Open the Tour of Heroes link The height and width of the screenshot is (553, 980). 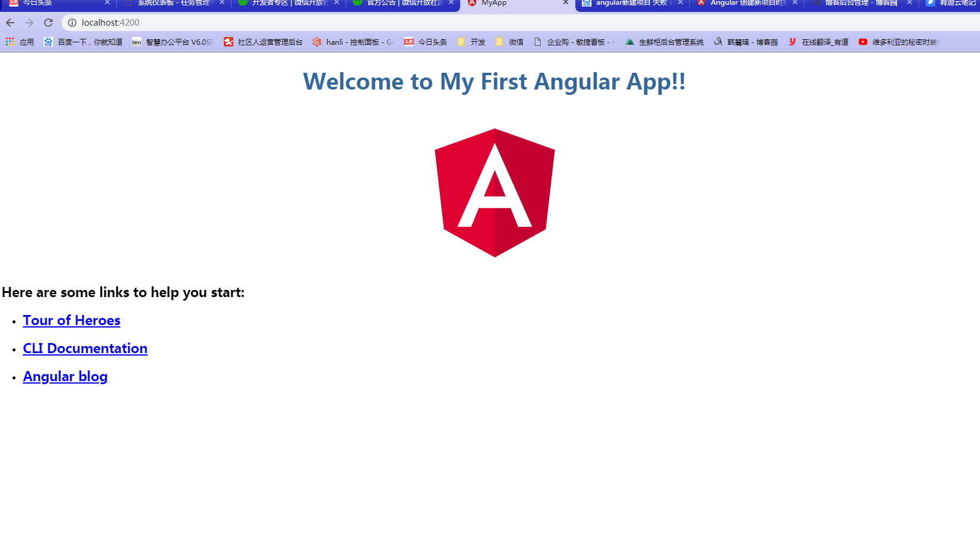72,320
